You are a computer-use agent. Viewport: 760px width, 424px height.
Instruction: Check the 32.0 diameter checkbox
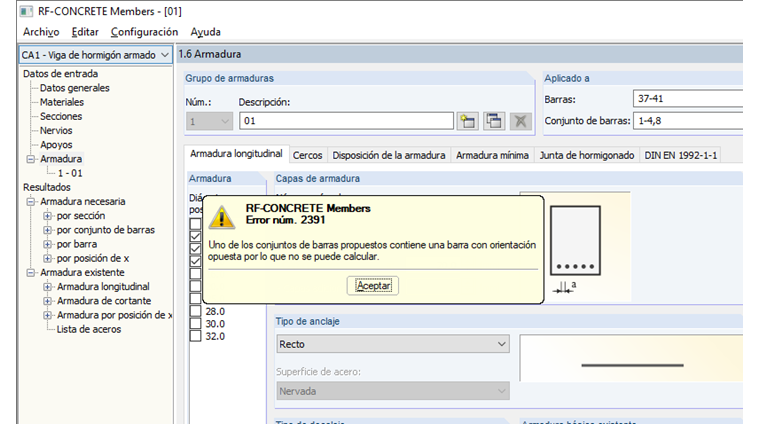coord(195,336)
